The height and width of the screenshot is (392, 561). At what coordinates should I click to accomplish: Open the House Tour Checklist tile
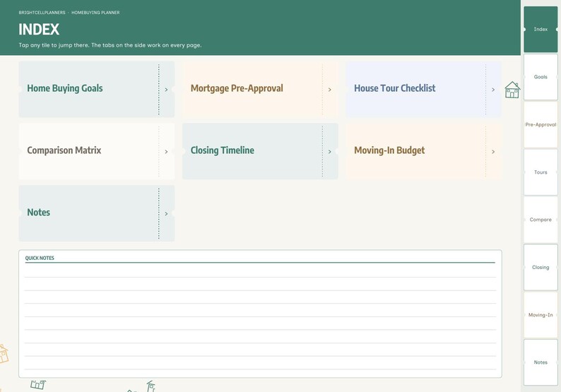click(424, 89)
